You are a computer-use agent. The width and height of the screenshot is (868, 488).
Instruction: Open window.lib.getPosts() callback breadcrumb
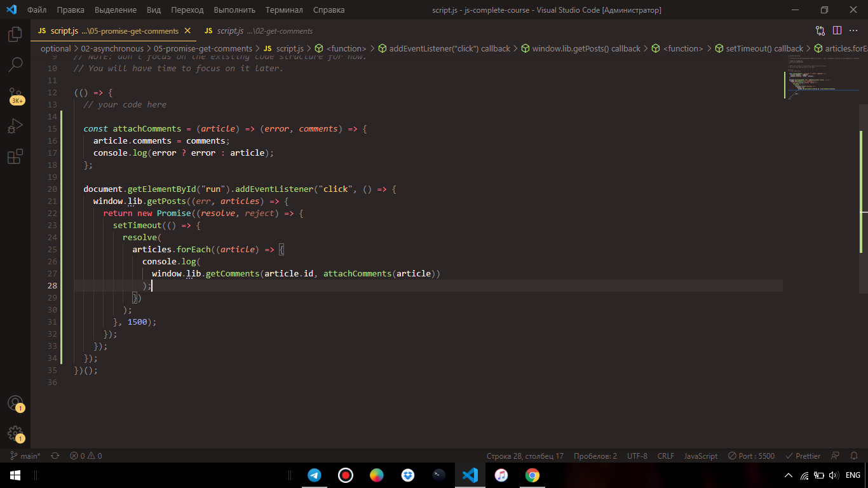(581, 48)
